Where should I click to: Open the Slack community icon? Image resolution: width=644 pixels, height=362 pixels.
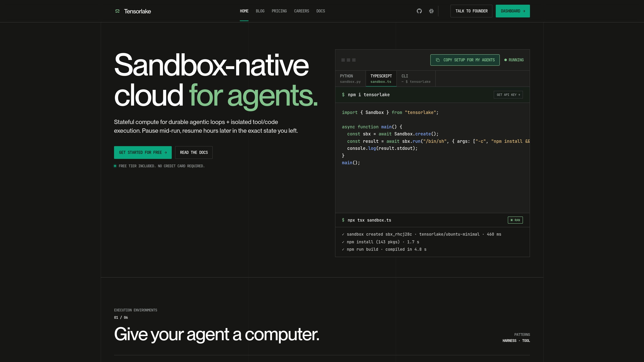point(431,11)
